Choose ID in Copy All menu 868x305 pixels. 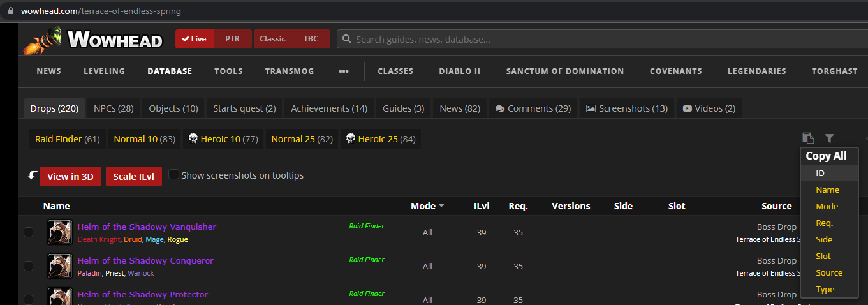coord(830,173)
